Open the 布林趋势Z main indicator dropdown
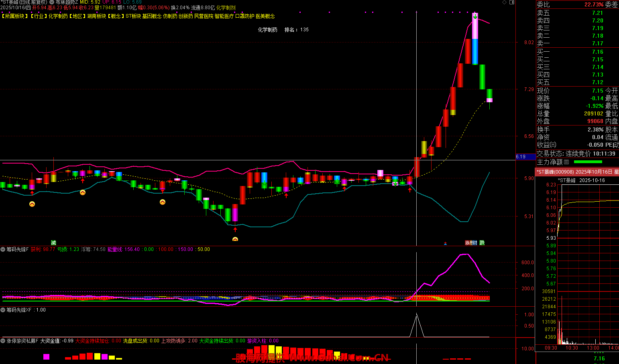619x364 pixels. click(51, 2)
